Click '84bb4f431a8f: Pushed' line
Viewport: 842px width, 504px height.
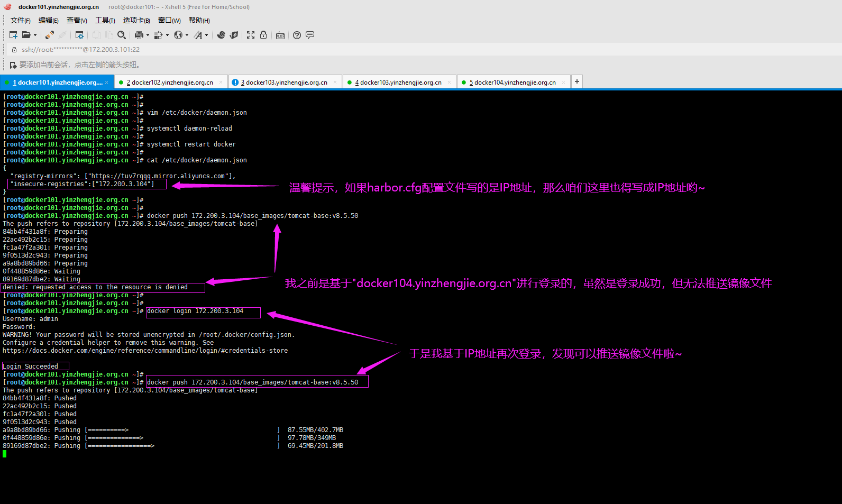[x=40, y=398]
